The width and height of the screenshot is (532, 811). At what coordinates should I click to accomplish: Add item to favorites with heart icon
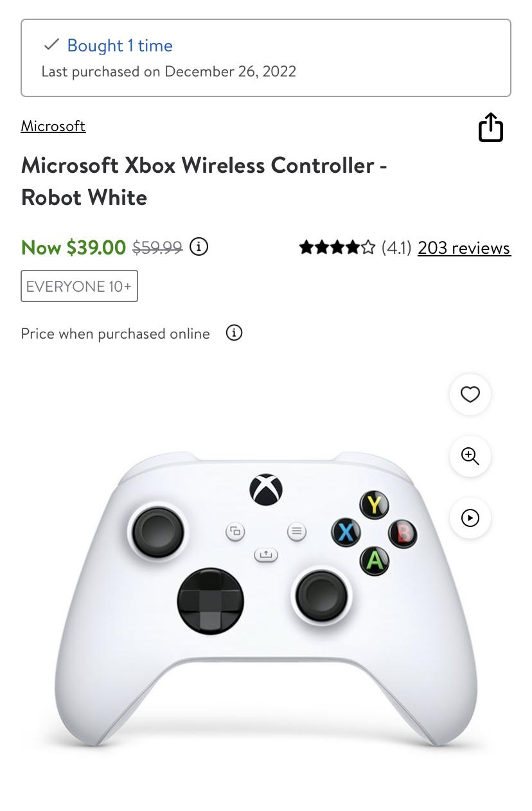(470, 395)
